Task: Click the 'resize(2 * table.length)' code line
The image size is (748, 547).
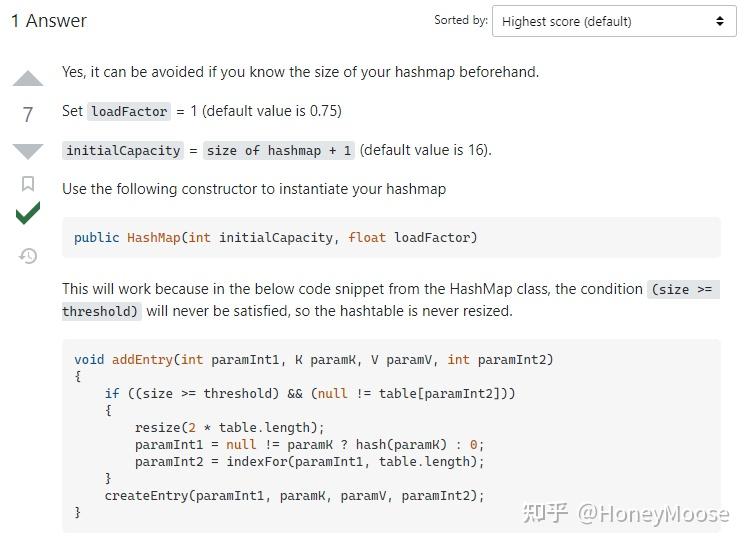Action: [x=229, y=428]
